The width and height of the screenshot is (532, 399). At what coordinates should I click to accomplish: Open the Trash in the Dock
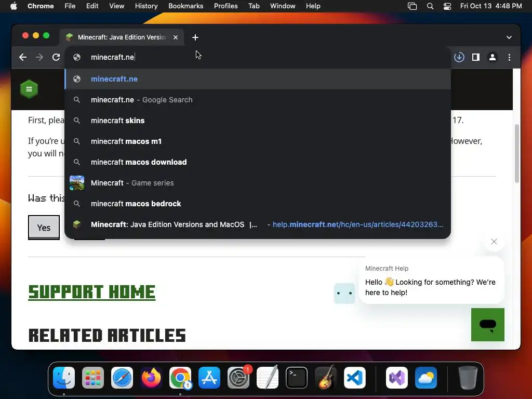coord(468,378)
